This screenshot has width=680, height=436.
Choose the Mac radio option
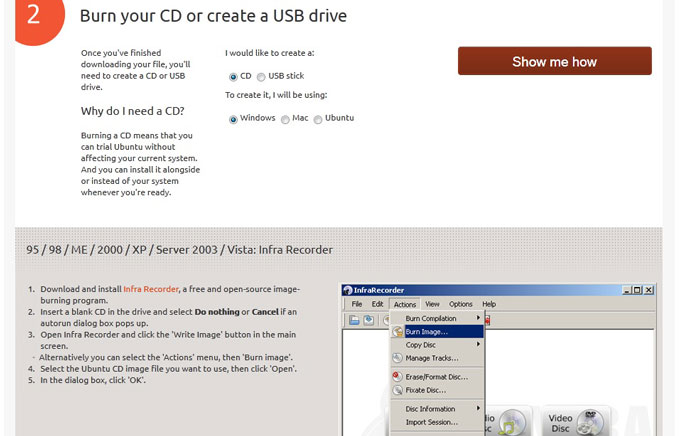pyautogui.click(x=285, y=119)
